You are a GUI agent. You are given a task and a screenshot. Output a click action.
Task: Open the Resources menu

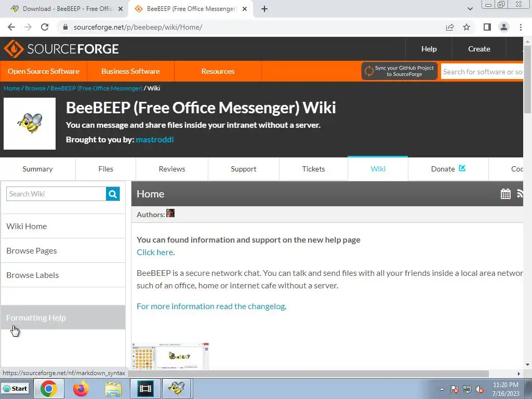218,71
